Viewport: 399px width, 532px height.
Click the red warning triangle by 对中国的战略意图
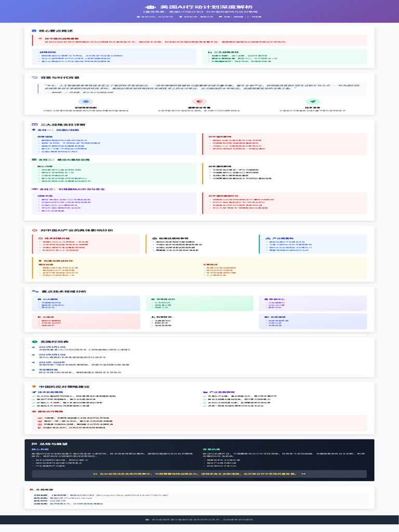(41, 38)
